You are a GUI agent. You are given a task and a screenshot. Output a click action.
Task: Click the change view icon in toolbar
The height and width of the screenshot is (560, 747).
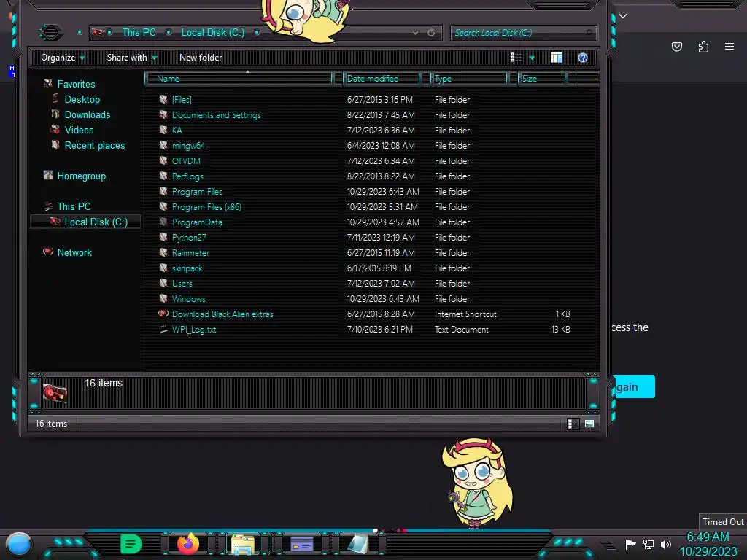(x=516, y=58)
